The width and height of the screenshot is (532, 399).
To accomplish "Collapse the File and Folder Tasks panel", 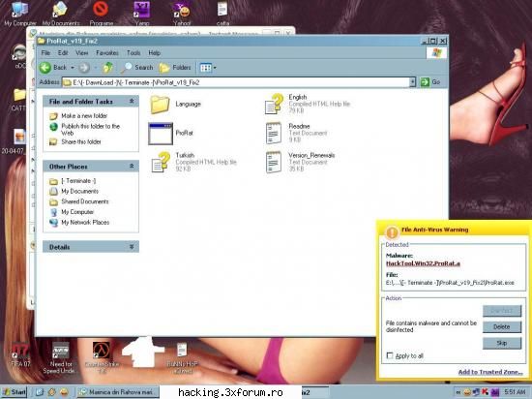I will (x=132, y=101).
